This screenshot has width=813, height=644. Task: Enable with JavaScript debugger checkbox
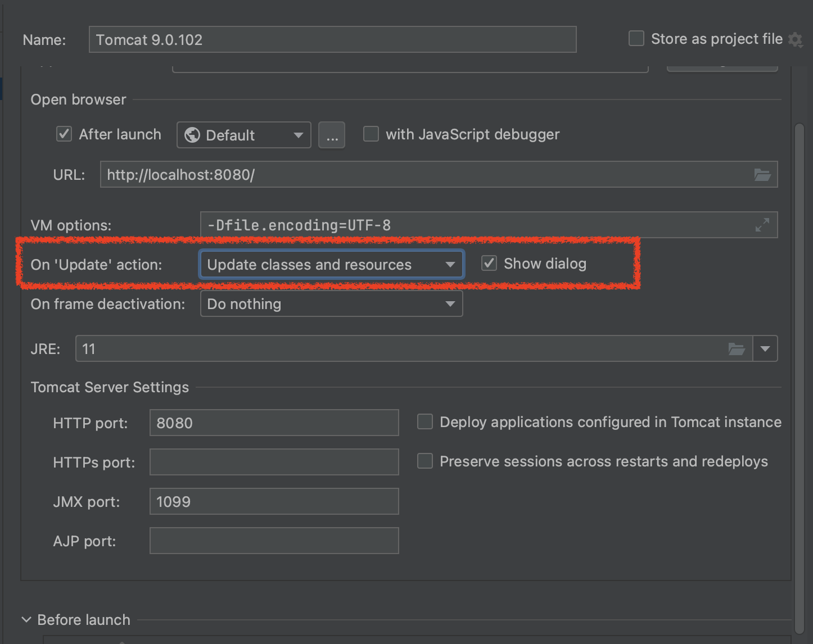click(x=371, y=134)
